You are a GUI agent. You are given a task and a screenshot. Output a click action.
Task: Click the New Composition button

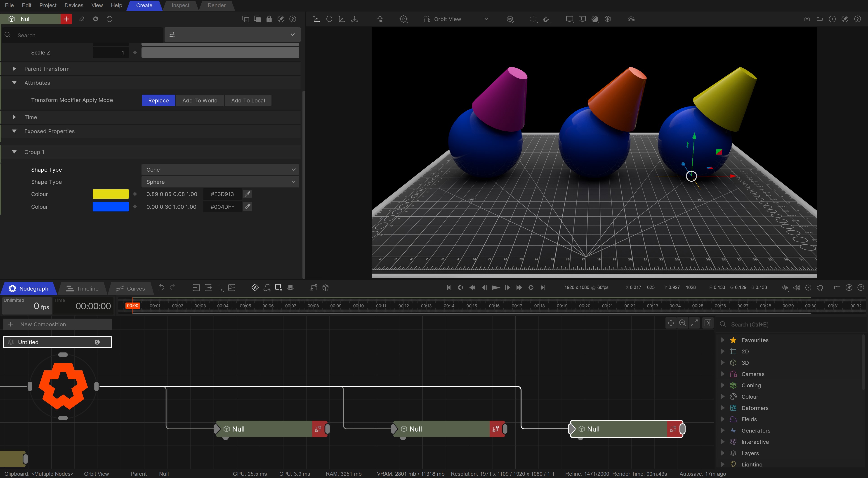click(57, 324)
